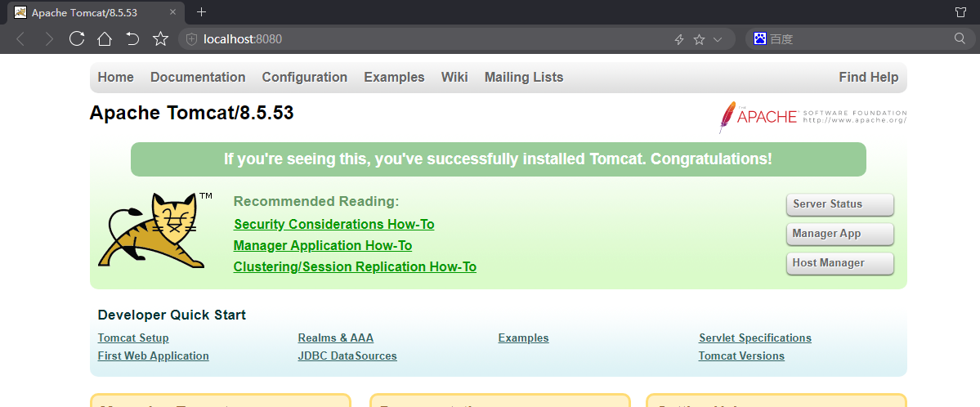
Task: Open the Tomcat Versions link
Action: [741, 356]
